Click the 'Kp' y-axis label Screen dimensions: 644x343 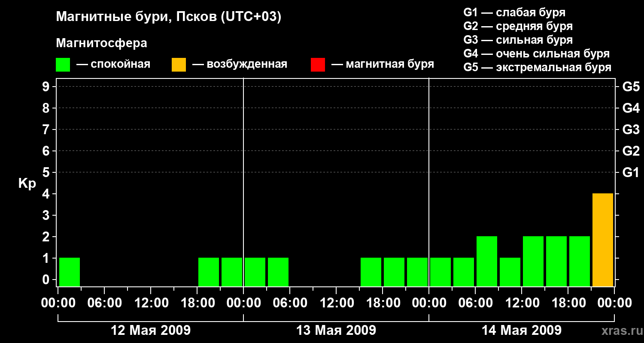coord(27,184)
